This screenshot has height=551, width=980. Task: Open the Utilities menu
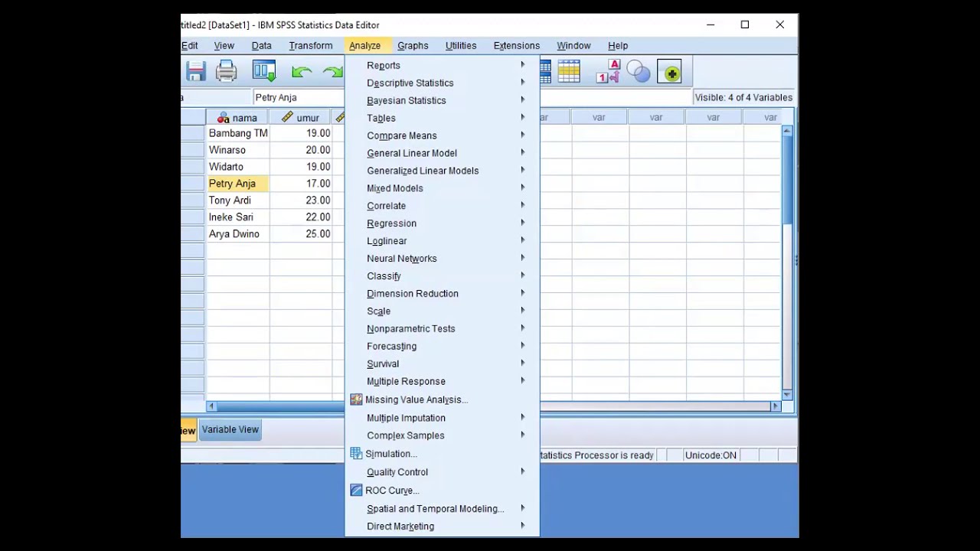(x=461, y=46)
